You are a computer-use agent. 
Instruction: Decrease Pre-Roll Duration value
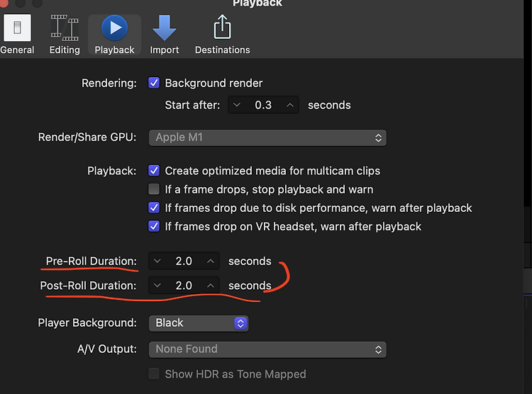point(157,261)
